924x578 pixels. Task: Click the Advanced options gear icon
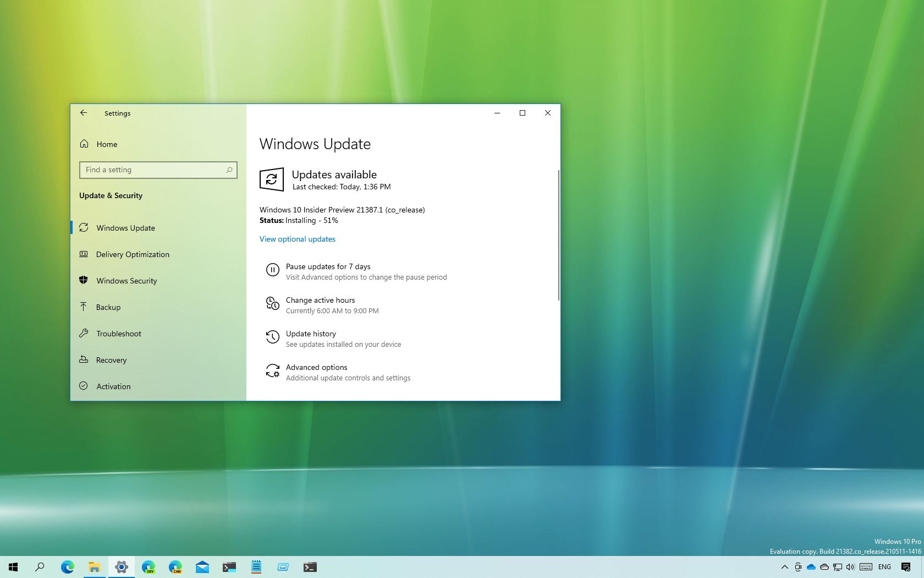[x=272, y=371]
